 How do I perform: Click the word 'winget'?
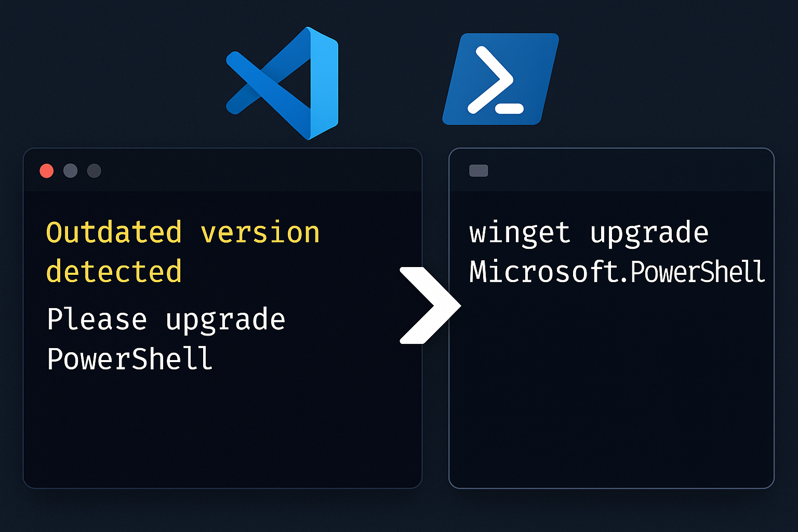520,233
